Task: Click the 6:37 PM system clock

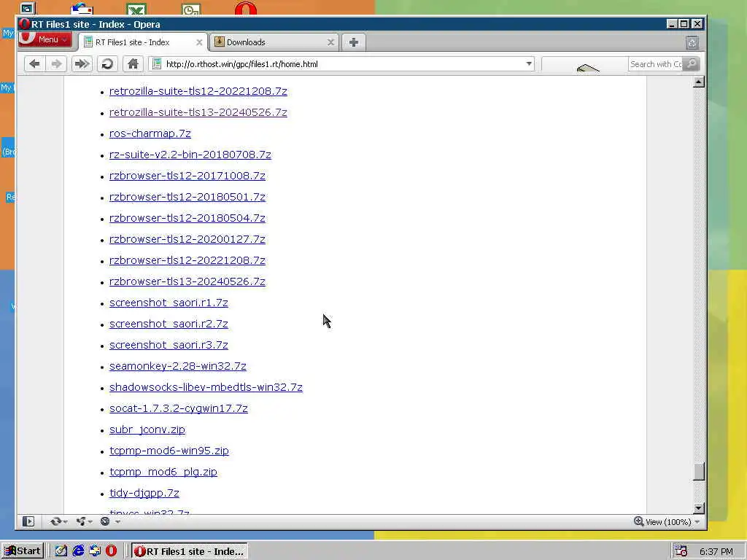Action: [x=716, y=551]
